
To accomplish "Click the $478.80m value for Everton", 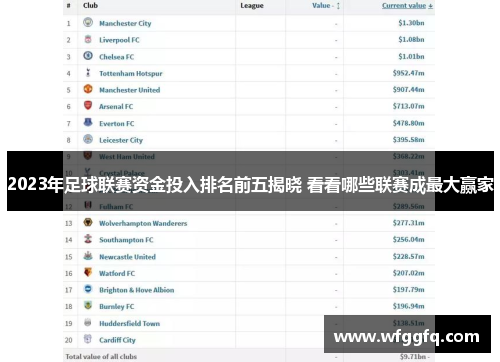I will pos(408,123).
